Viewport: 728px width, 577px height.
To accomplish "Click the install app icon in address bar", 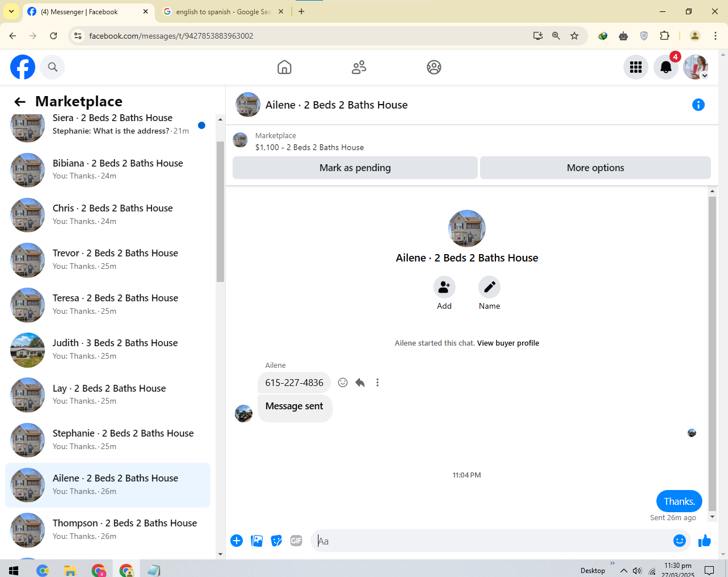I will 538,36.
